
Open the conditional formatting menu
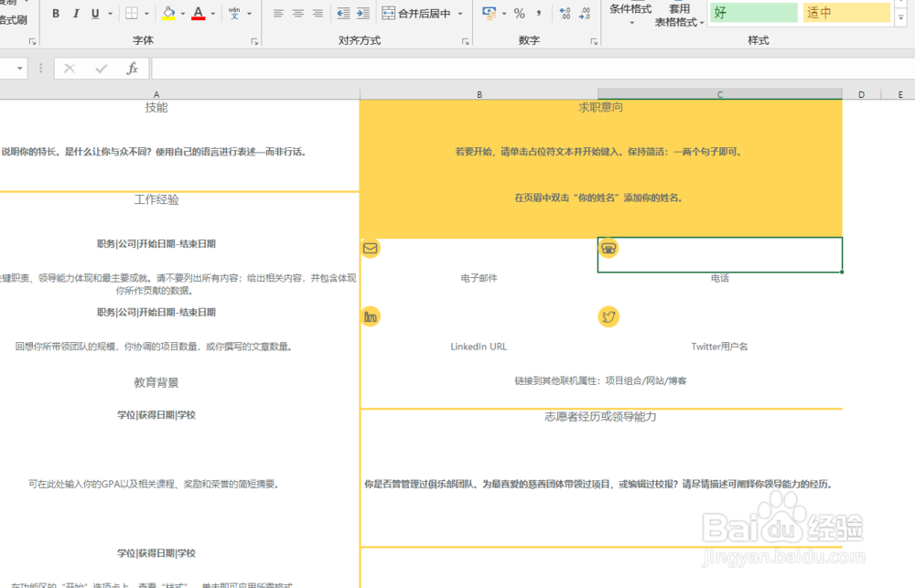point(631,13)
